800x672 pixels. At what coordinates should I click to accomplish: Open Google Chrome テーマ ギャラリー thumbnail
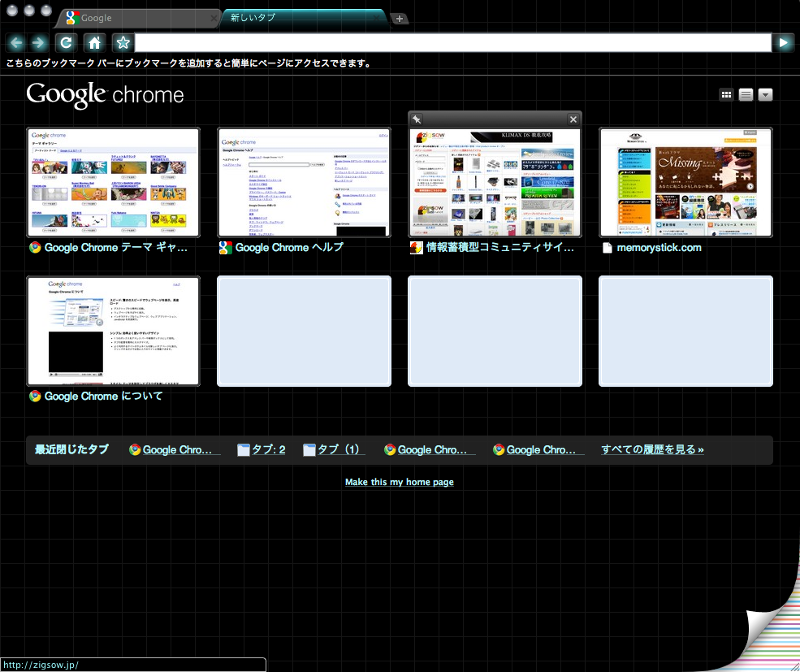coord(113,182)
